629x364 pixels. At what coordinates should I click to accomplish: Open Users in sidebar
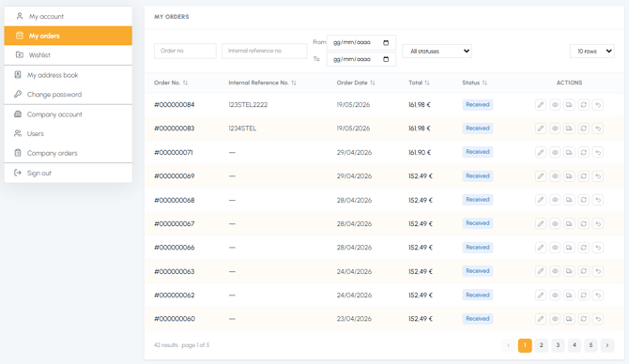click(x=69, y=133)
